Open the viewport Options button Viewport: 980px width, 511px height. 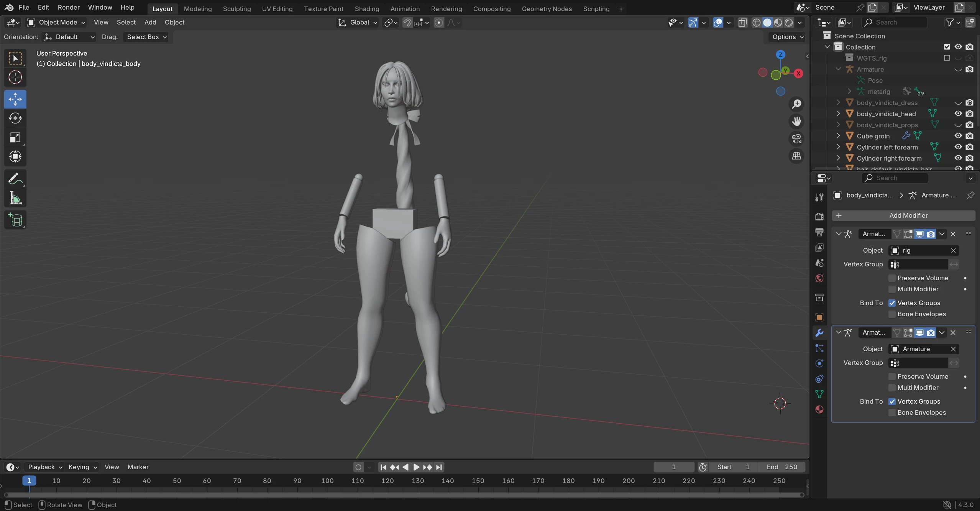787,37
